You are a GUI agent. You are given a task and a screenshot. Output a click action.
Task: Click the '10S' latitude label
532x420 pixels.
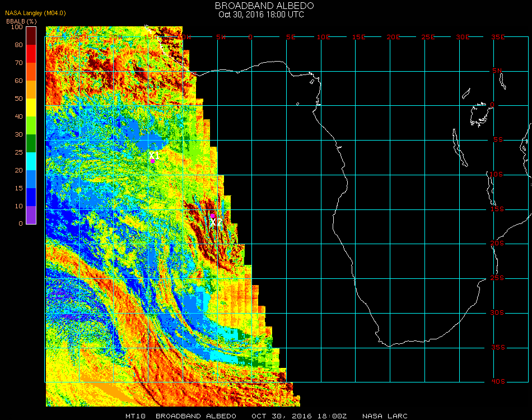pos(496,174)
